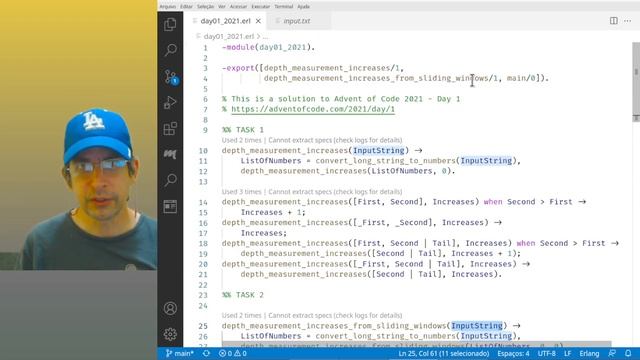Open the Executar menu
The image size is (640, 360).
pos(260,7)
